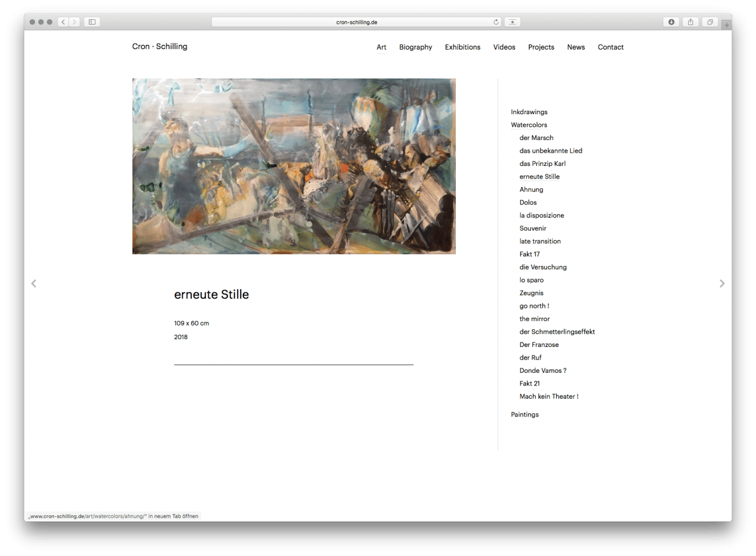Open Donde Vamos ? watercolor
This screenshot has width=756, height=556.
point(542,371)
